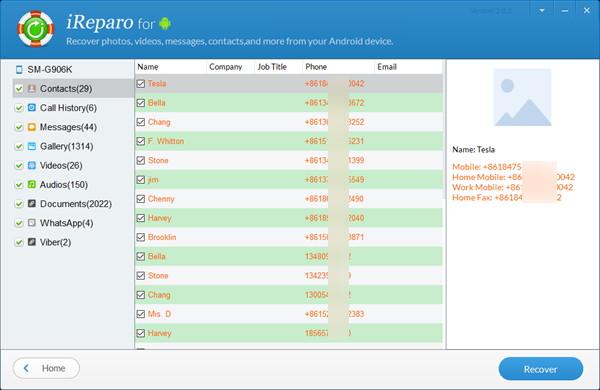600x390 pixels.
Task: Click the Viber category icon
Action: [x=32, y=242]
